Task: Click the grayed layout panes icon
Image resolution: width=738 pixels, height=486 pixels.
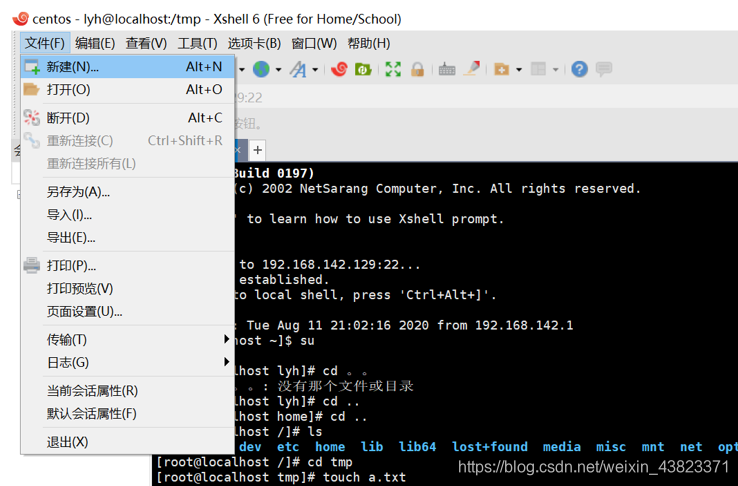Action: pos(538,69)
